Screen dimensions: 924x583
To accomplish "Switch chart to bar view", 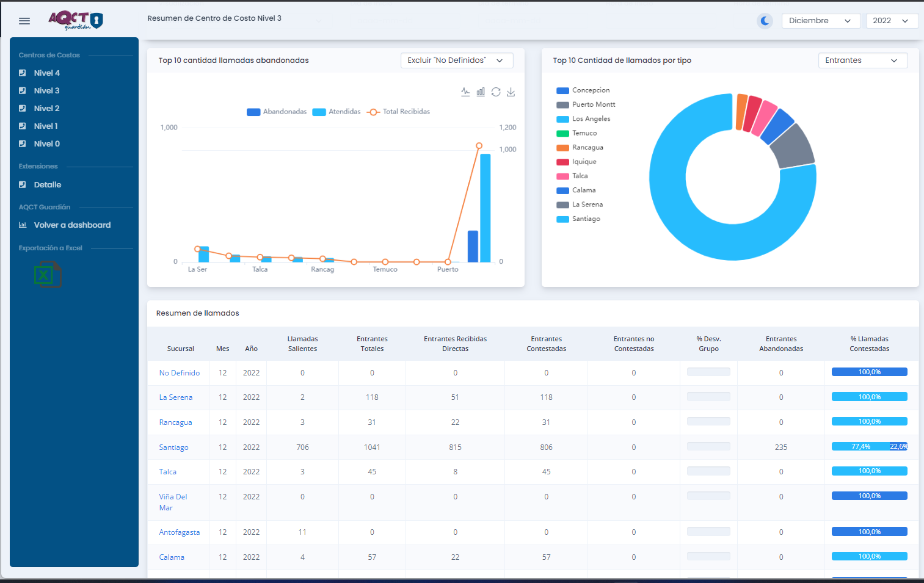I will [481, 92].
